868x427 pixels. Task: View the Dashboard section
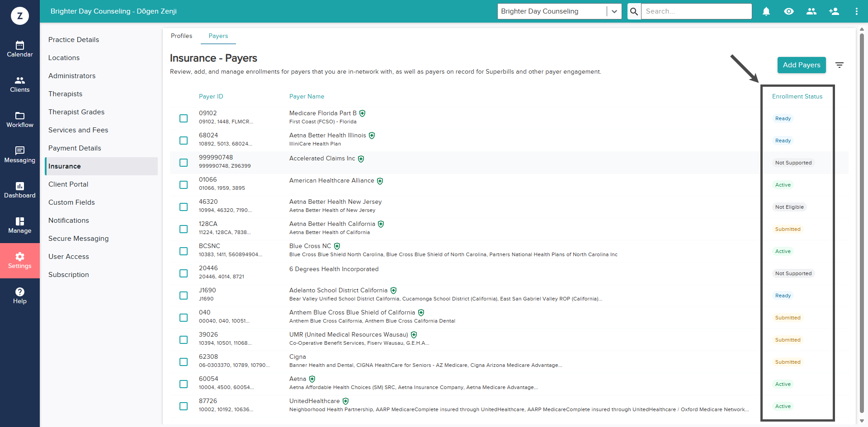tap(20, 190)
